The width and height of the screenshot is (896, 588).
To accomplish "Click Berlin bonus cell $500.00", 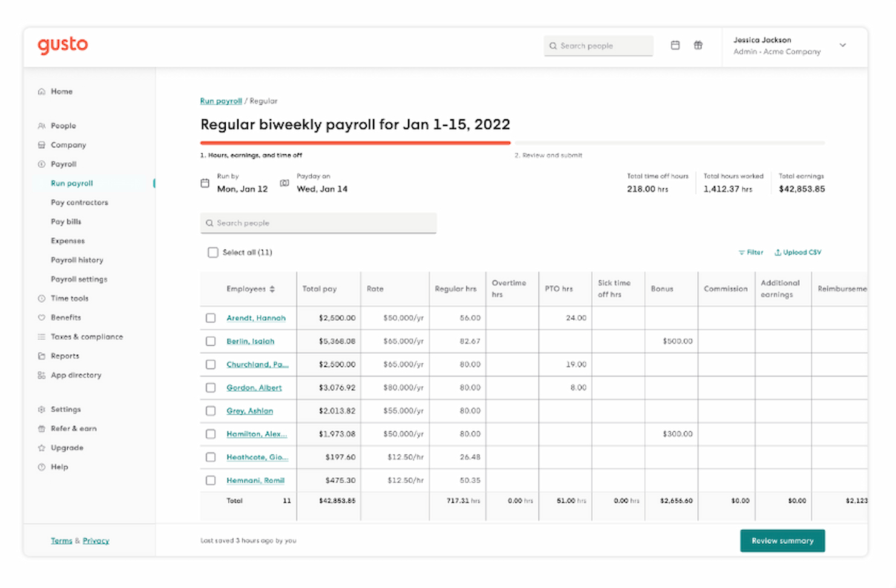I will [x=671, y=342].
